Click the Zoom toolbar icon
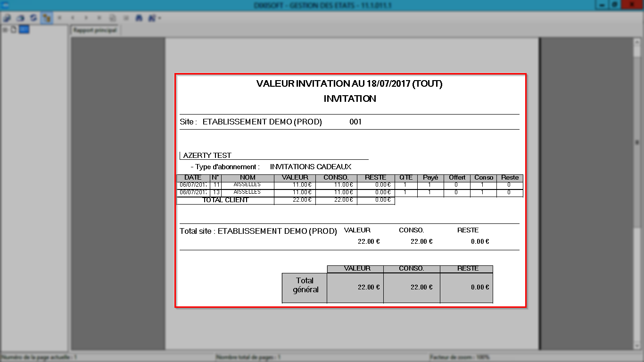The height and width of the screenshot is (362, 644). pyautogui.click(x=152, y=18)
